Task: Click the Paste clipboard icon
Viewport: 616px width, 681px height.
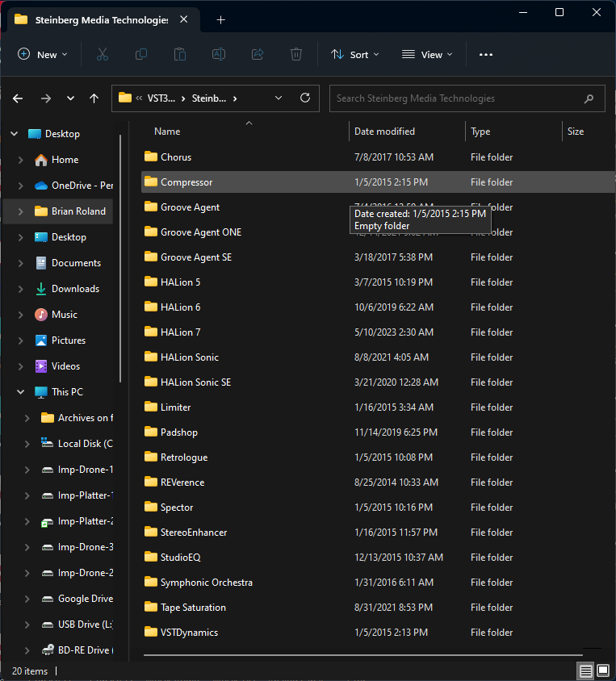Action: coord(180,54)
